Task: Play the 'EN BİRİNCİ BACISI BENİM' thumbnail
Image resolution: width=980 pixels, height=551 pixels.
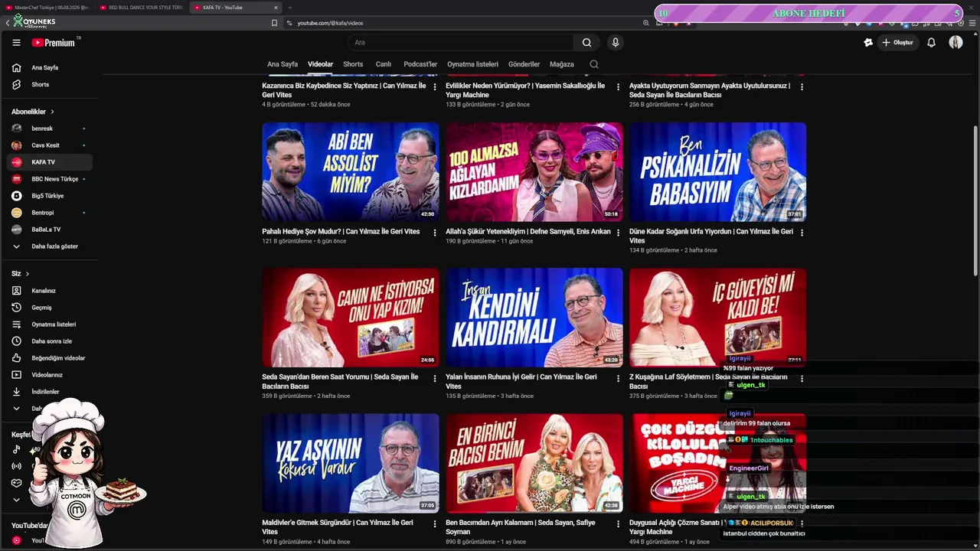Action: pos(534,463)
